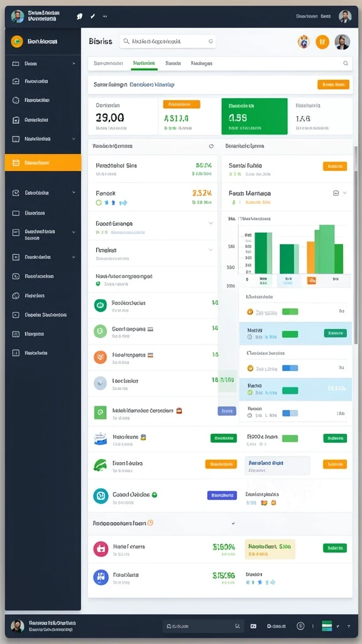The height and width of the screenshot is (644, 362).
Task: Open the round multicolor badge icon in top bar
Action: coord(304,42)
